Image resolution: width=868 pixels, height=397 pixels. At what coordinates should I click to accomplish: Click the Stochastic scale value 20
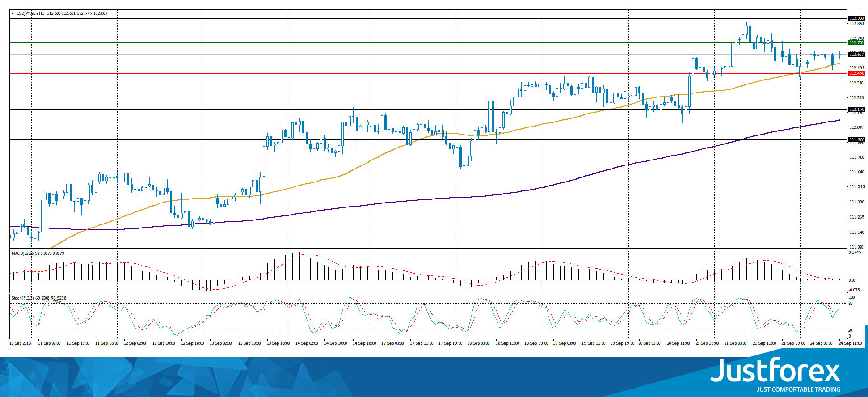[x=851, y=330]
